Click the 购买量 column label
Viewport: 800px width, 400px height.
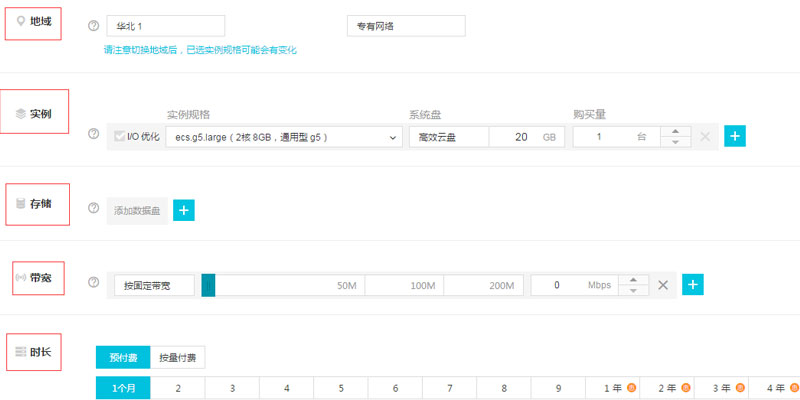click(589, 115)
